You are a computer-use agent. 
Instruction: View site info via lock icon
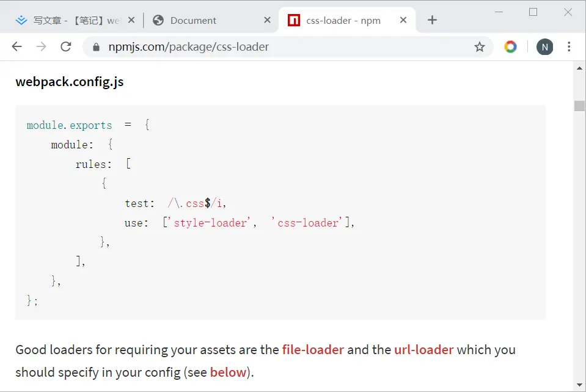[x=96, y=47]
